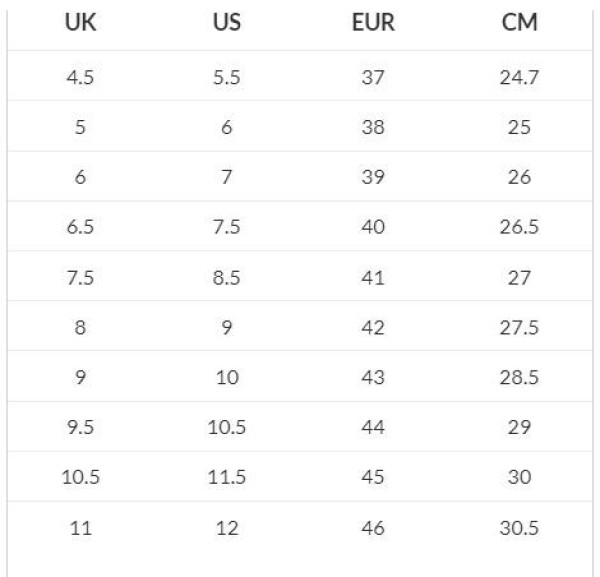Select EUR size 46 cell
Viewport: 600px width, 577px height.
(x=373, y=527)
